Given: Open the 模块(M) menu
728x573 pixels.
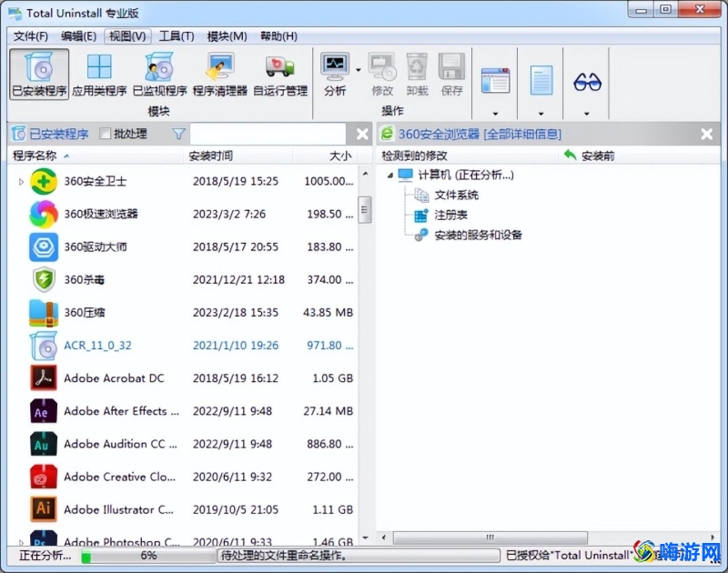Looking at the screenshot, I should coord(227,36).
